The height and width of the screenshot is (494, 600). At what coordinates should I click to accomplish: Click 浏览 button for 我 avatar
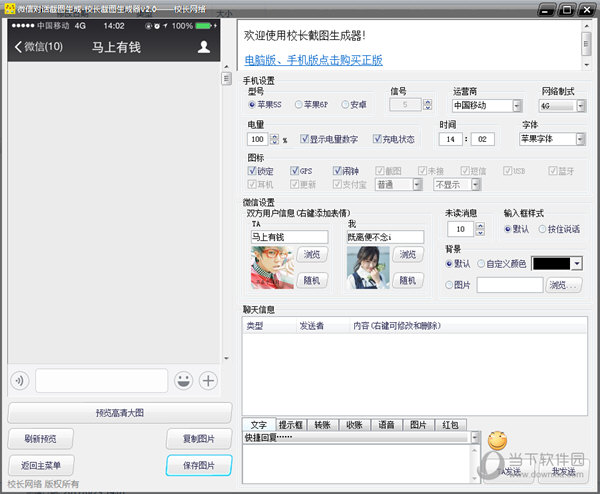(408, 254)
